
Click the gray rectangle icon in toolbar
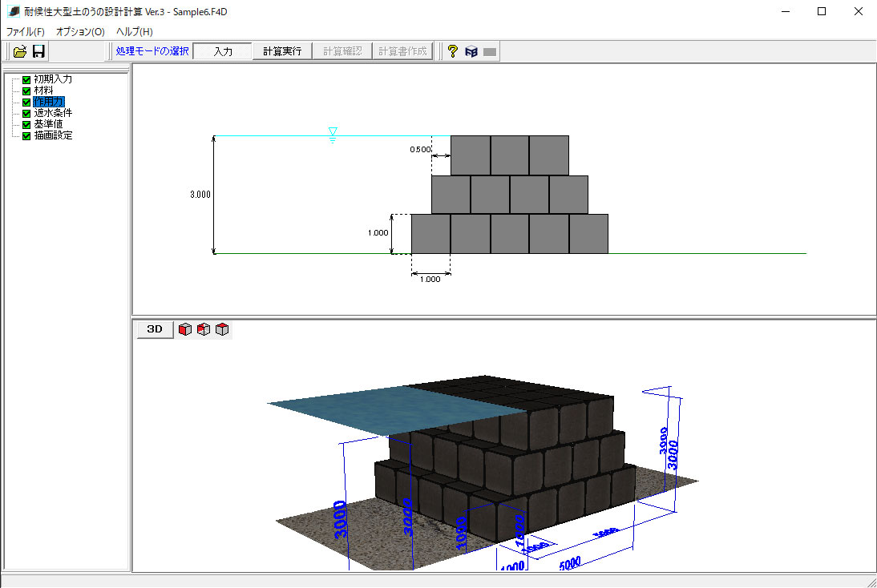click(490, 51)
